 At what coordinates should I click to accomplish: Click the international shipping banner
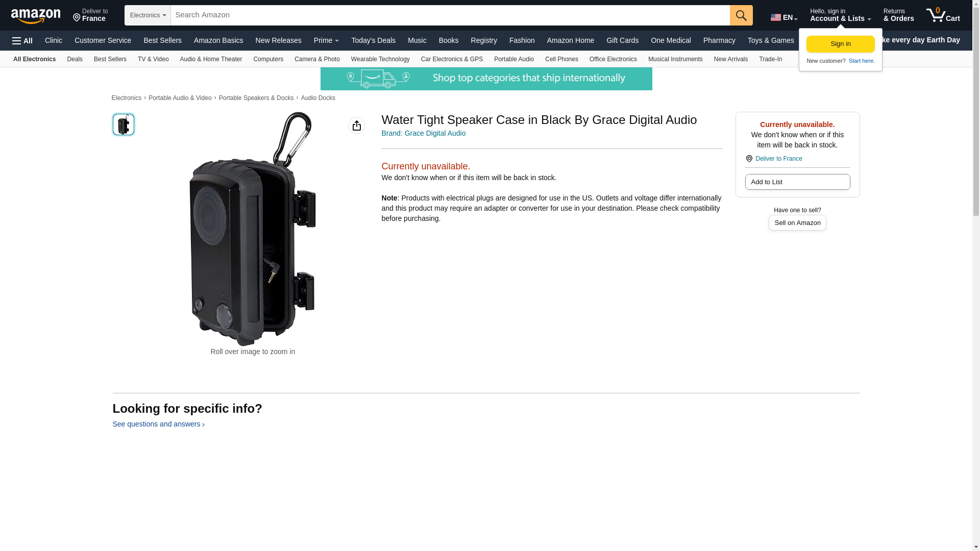pos(486,79)
